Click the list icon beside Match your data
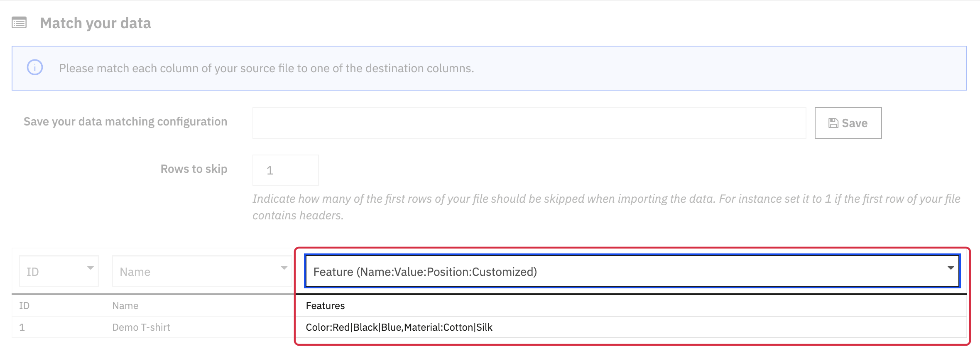Image resolution: width=980 pixels, height=349 pixels. [19, 23]
